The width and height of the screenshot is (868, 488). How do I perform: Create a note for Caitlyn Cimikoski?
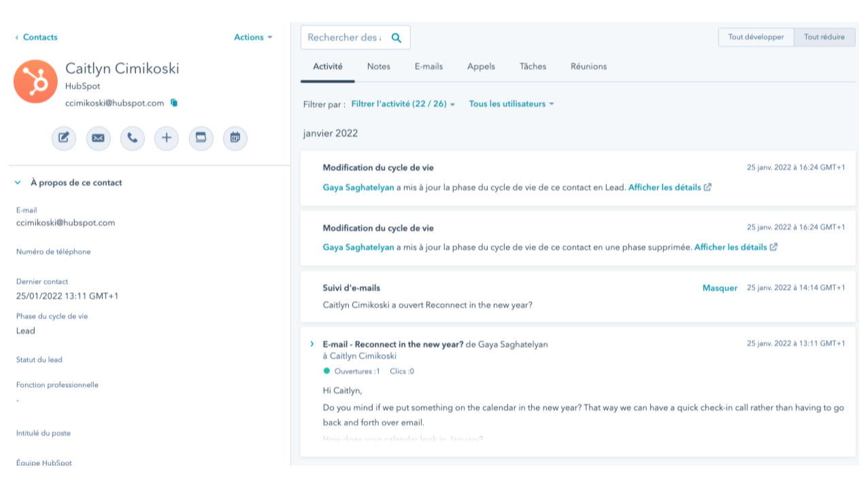coord(64,138)
